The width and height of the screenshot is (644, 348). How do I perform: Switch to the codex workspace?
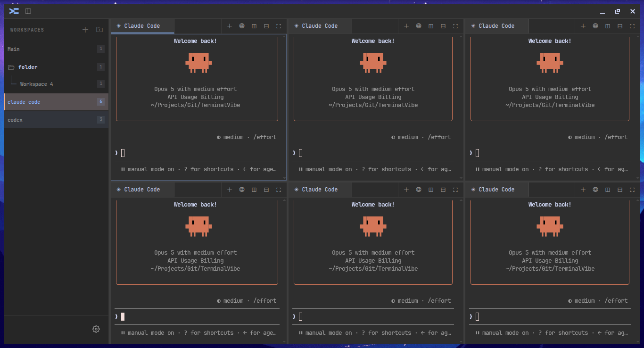point(56,120)
